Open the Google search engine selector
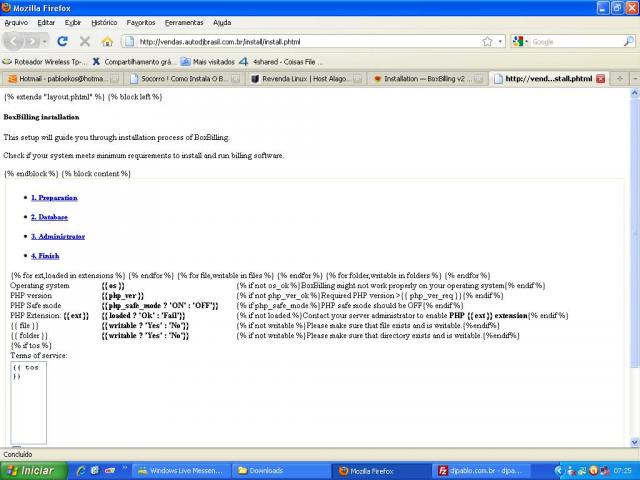Image resolution: width=640 pixels, height=480 pixels. [520, 42]
